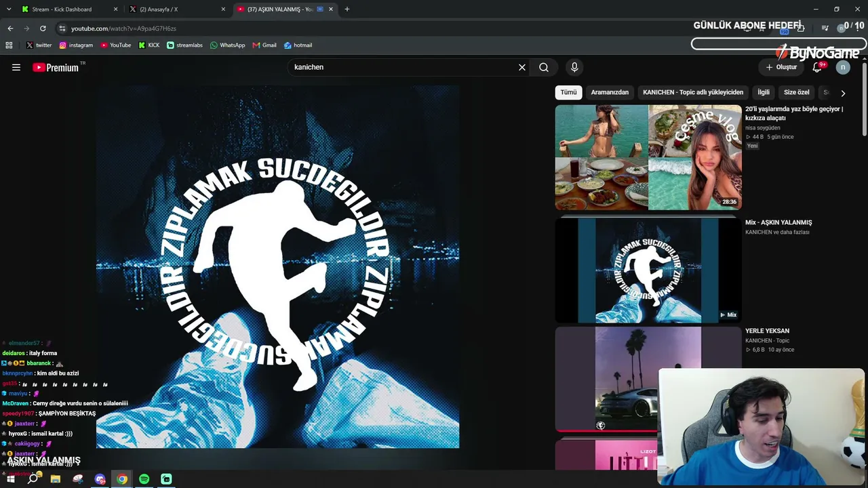Open the YouTube guide hamburger menu
Viewport: 868px width, 488px height.
click(x=16, y=67)
